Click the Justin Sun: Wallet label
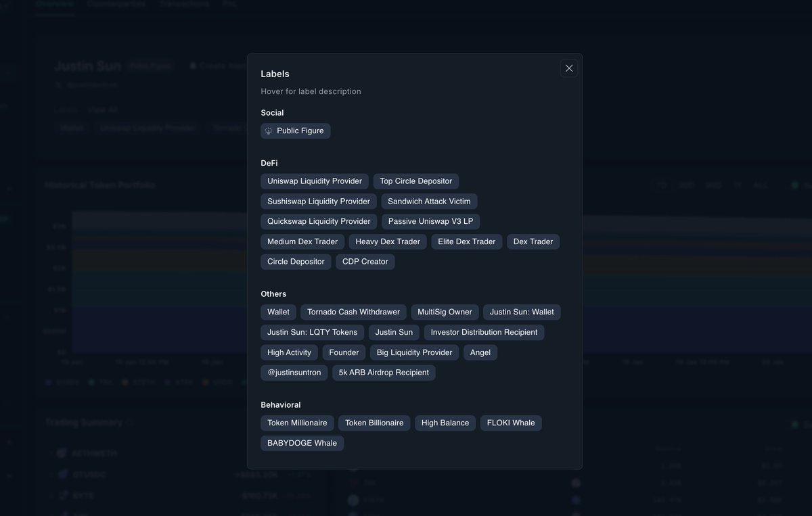The image size is (812, 516). coord(522,312)
